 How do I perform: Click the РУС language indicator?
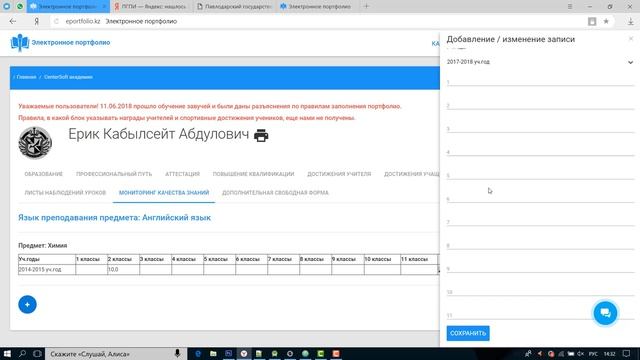(x=593, y=354)
